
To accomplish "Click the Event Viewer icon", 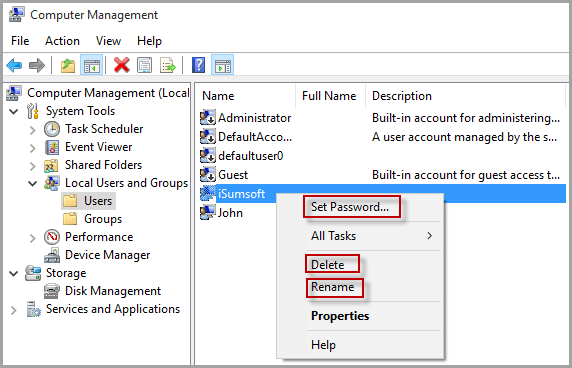I will tap(52, 147).
